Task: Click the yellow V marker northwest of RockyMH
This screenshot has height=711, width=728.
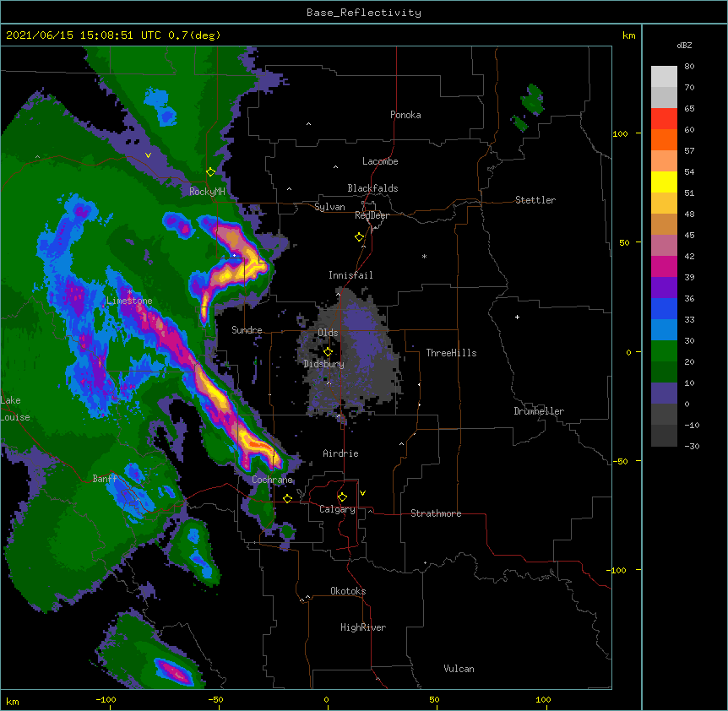Action: click(x=148, y=155)
